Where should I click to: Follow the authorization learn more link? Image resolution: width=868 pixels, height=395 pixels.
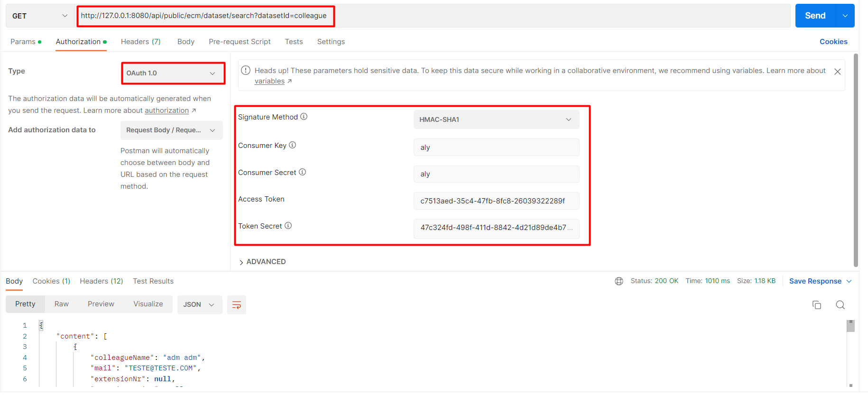166,110
